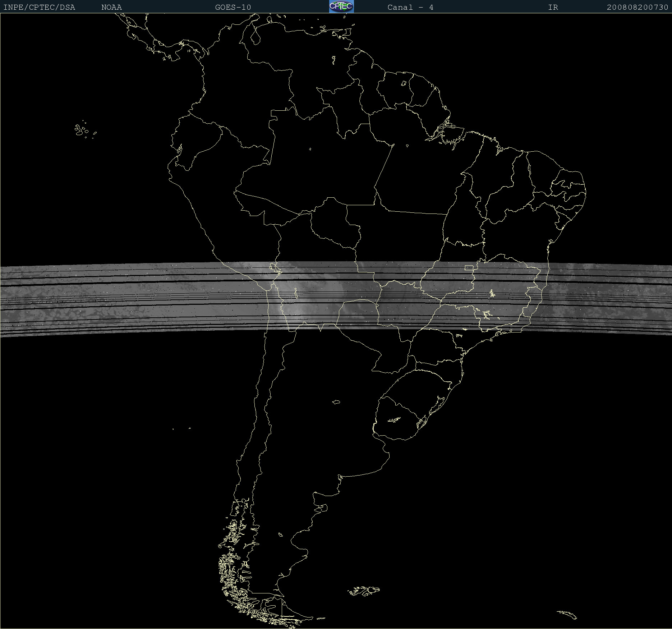Screen dimensions: 672x629
Task: Click the INPE/CPTEC/DSA header label
Action: tap(39, 7)
